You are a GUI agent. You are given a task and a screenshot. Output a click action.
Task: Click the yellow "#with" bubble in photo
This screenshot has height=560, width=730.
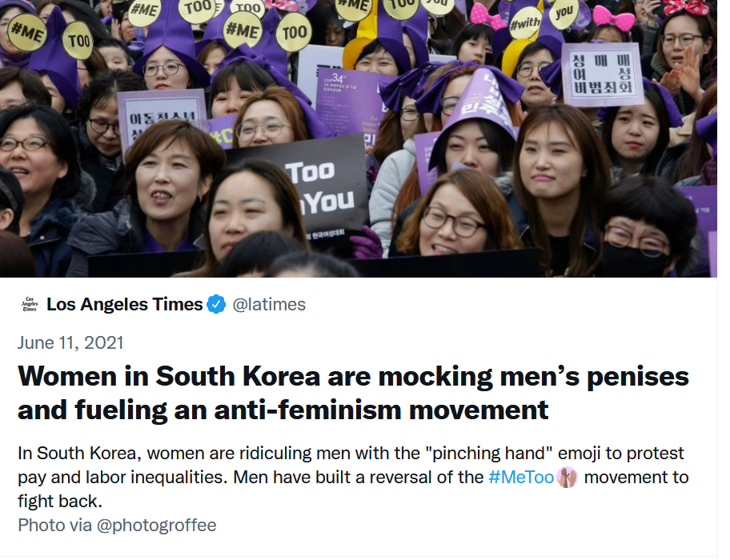525,24
